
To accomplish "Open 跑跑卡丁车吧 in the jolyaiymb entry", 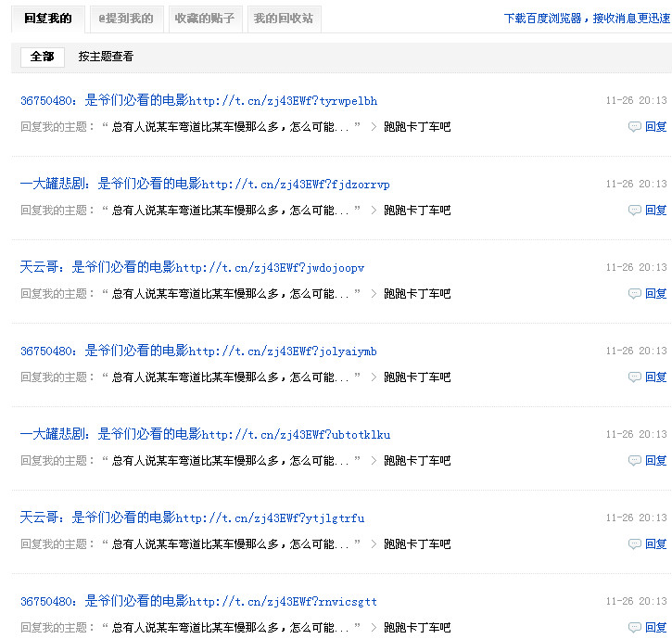I will coord(417,377).
